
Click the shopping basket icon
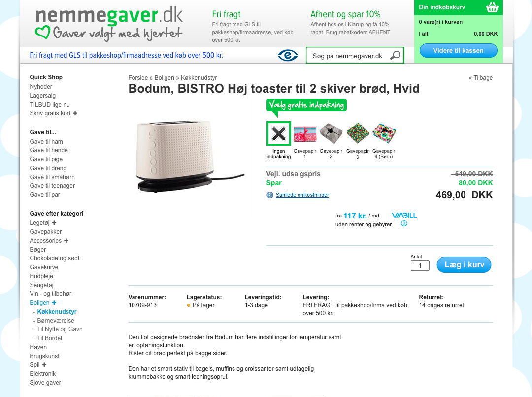(492, 7)
